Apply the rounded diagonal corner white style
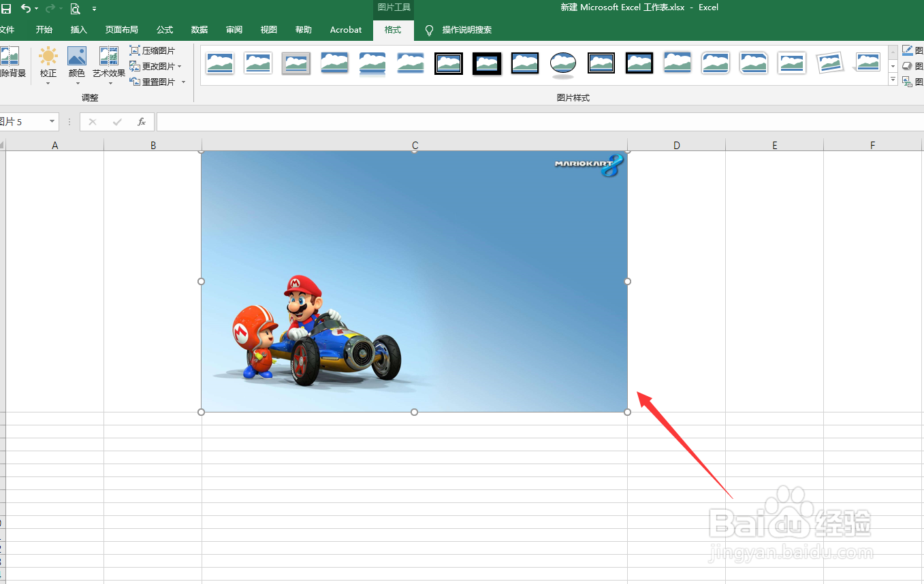The height and width of the screenshot is (584, 924). tap(716, 63)
